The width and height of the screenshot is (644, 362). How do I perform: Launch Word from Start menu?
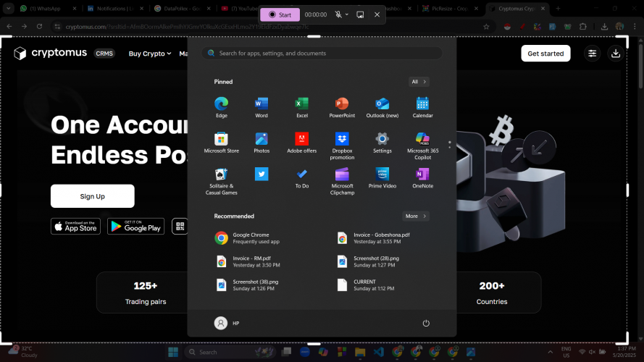coord(262,108)
